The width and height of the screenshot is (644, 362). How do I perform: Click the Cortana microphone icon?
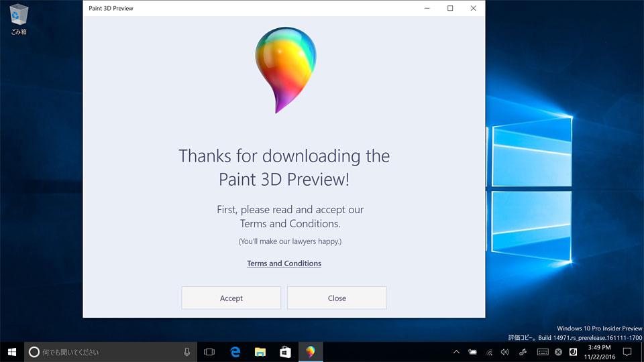tap(187, 352)
